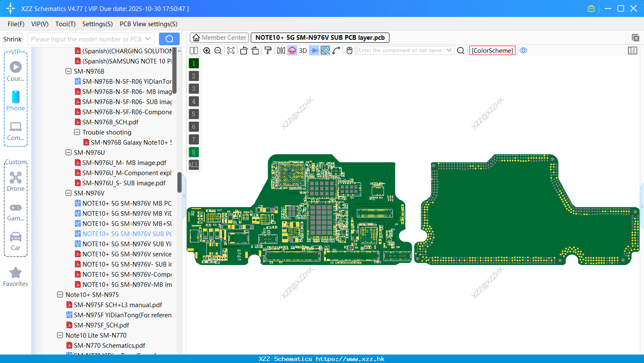Open the XZZ website link in status bar

point(350,359)
